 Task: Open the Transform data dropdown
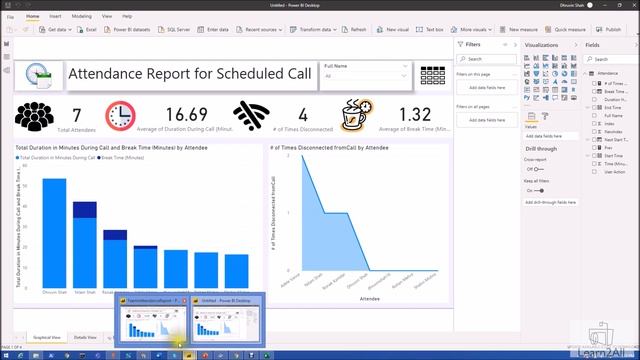click(335, 30)
